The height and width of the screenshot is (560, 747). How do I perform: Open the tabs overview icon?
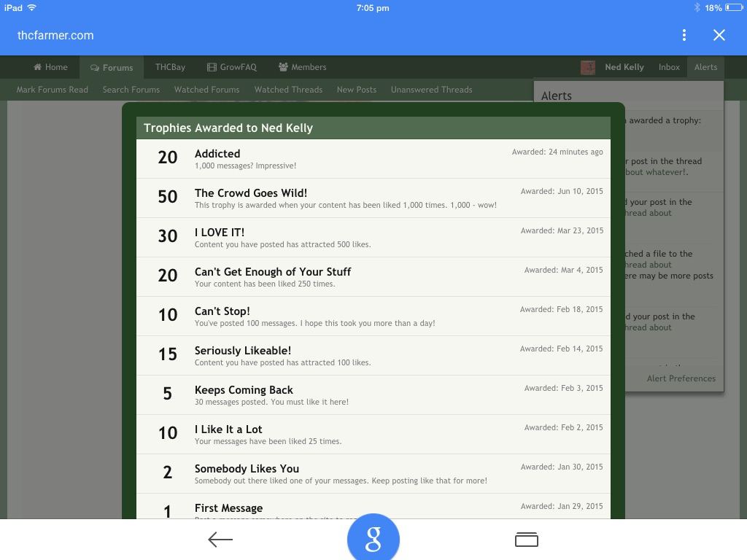527,540
